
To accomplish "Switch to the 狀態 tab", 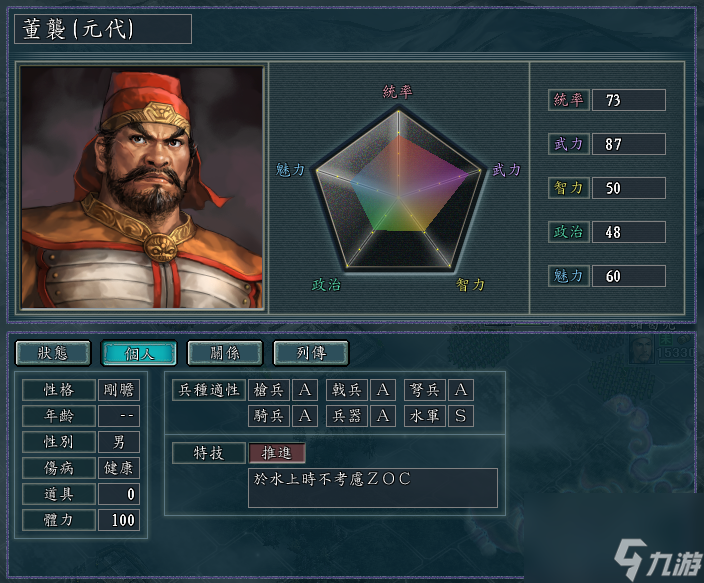I will click(x=53, y=353).
